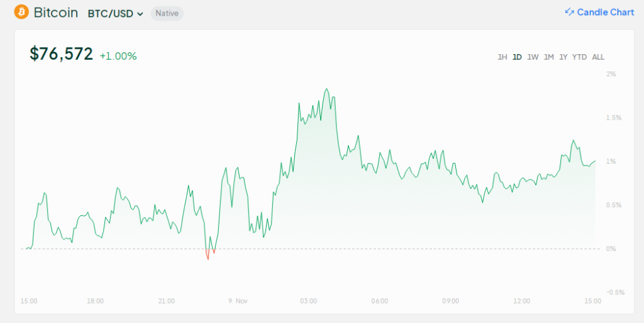The width and height of the screenshot is (644, 323).
Task: Show the YTD price range
Action: tap(579, 57)
